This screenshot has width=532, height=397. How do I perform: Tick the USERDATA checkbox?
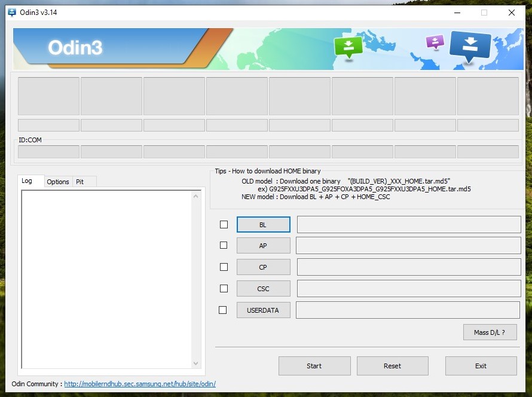pos(222,310)
